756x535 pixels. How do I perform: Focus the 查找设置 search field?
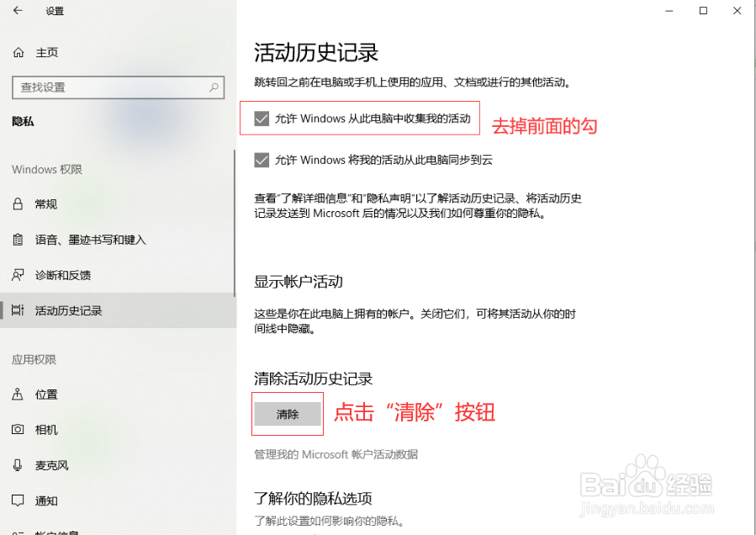tap(118, 87)
